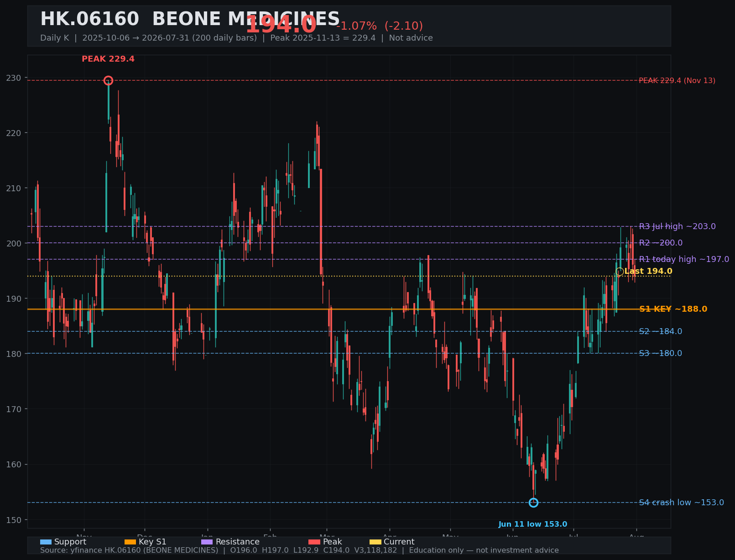This screenshot has height=560, width=735.
Task: Click the 'Last 194.0' price label
Action: (x=648, y=272)
